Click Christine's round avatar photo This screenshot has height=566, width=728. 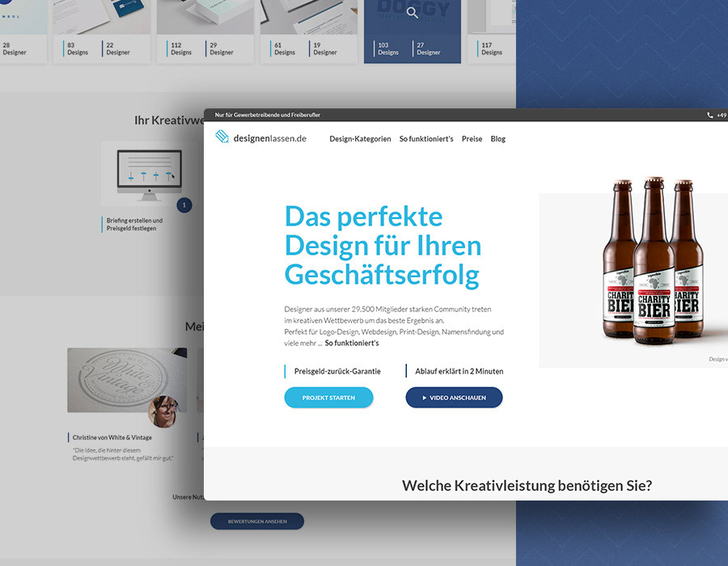click(x=163, y=411)
